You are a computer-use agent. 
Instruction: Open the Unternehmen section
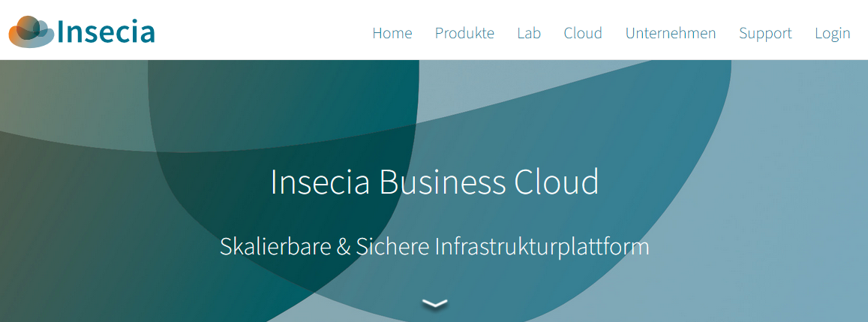pos(671,33)
